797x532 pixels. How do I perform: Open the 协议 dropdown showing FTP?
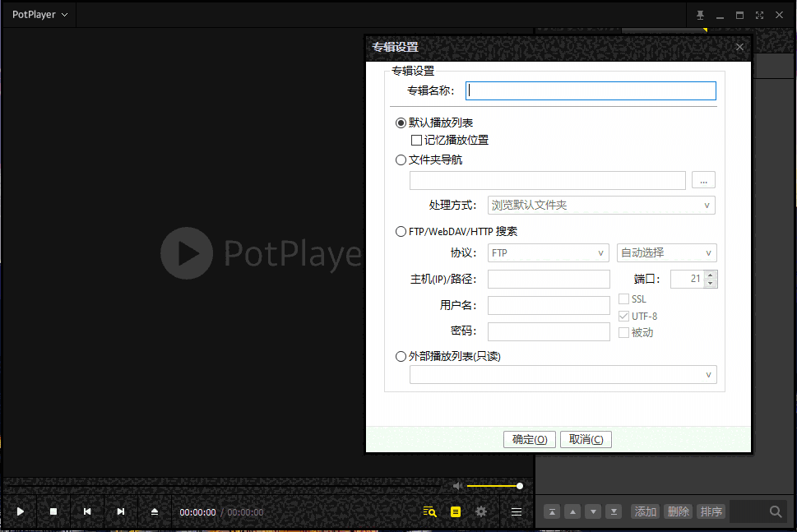point(548,252)
